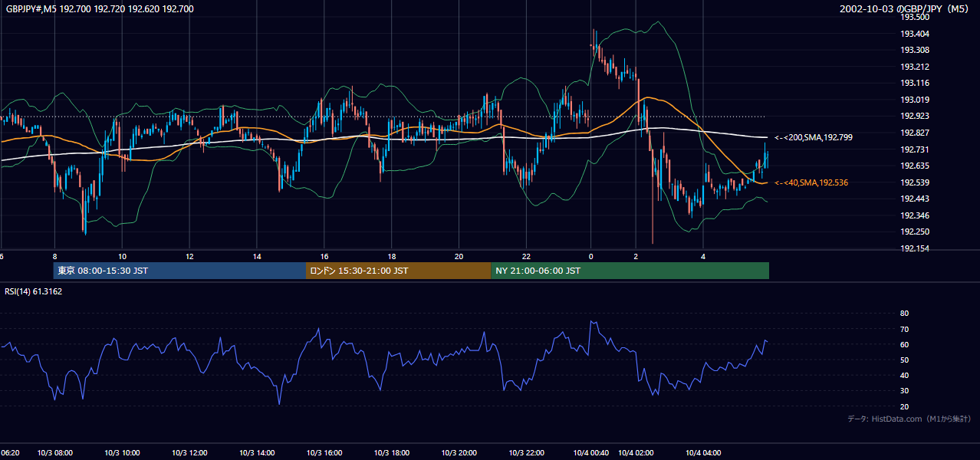Viewport: 980px width, 460px height.
Task: Click the 192.539 price axis label
Action: (914, 182)
